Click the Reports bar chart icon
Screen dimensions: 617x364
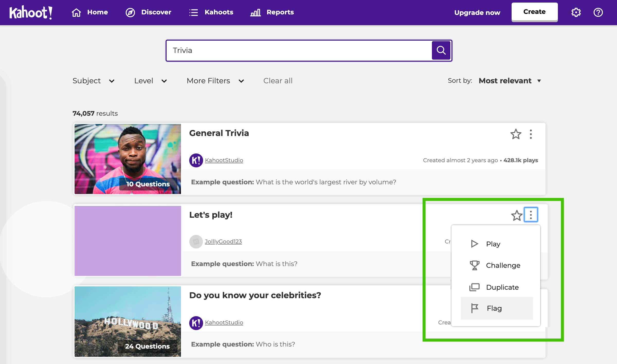coord(256,12)
